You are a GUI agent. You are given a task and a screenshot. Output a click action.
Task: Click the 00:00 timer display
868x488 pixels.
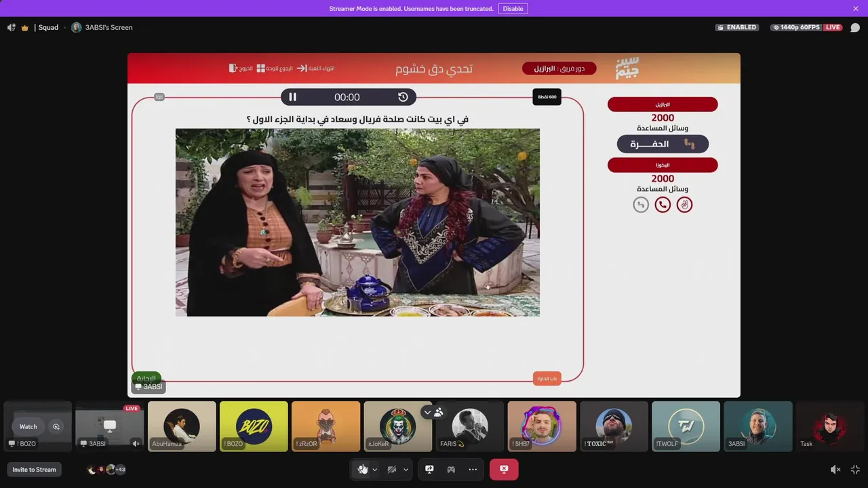(x=347, y=97)
